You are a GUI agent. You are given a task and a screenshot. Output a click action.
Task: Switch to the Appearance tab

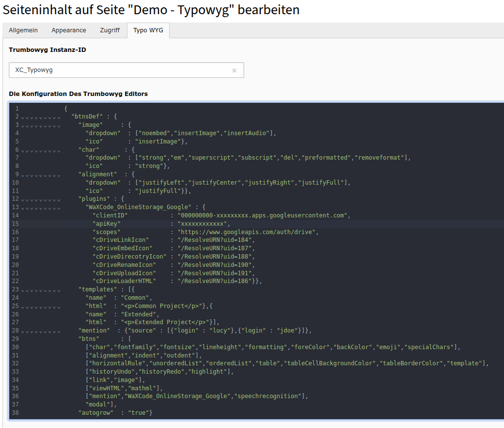pyautogui.click(x=69, y=30)
